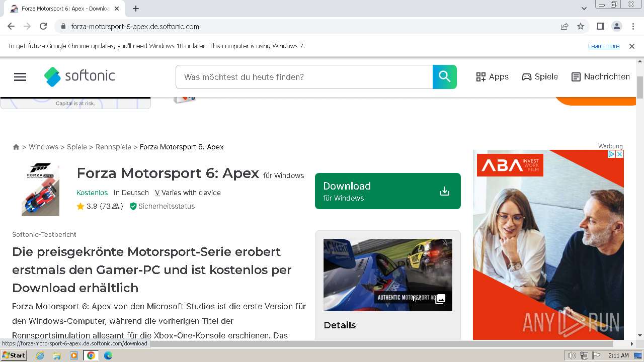The height and width of the screenshot is (362, 644).
Task: View site information padlock icon
Action: pyautogui.click(x=63, y=27)
